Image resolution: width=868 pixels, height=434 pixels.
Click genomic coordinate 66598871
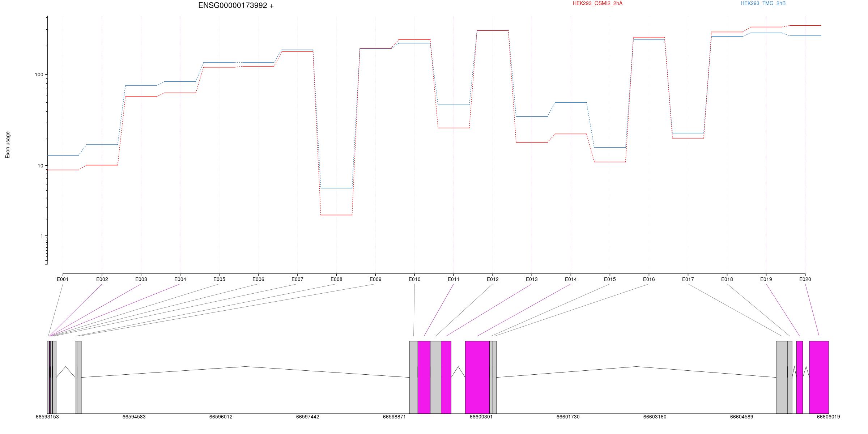click(394, 417)
